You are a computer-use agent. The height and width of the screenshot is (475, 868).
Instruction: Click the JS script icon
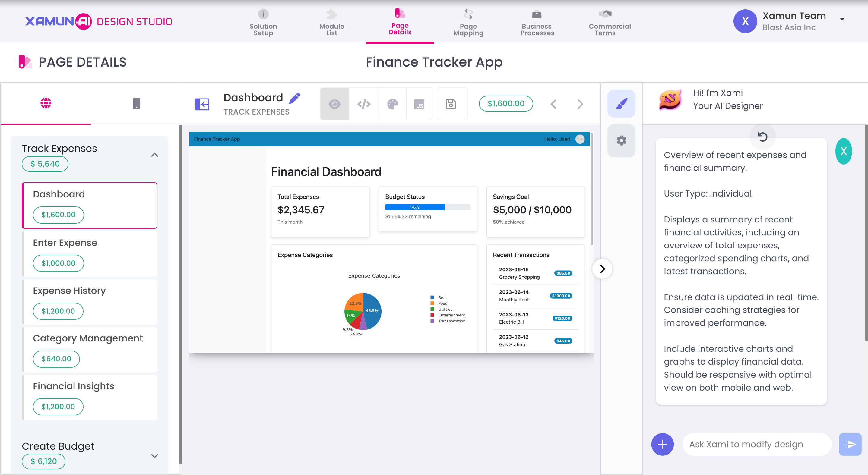click(x=419, y=104)
